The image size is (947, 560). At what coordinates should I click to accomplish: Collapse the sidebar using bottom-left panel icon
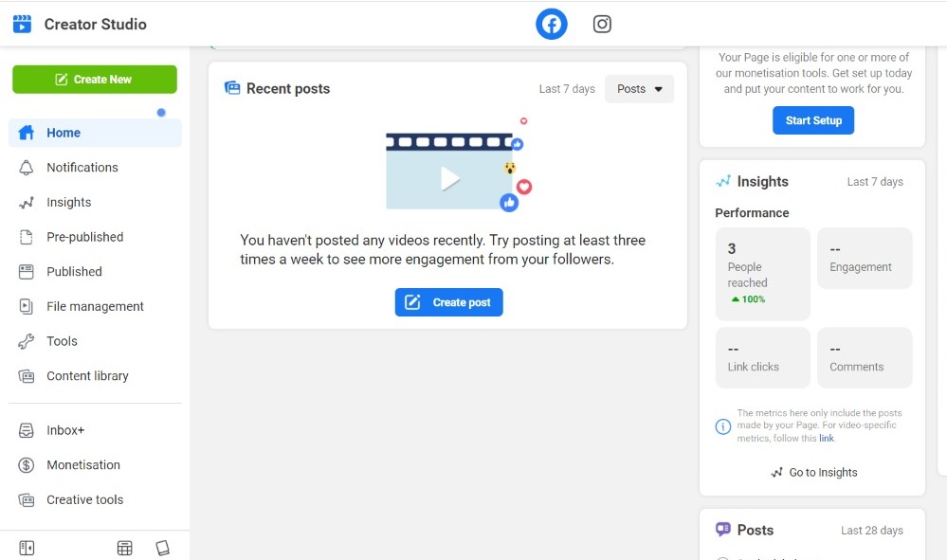point(27,548)
